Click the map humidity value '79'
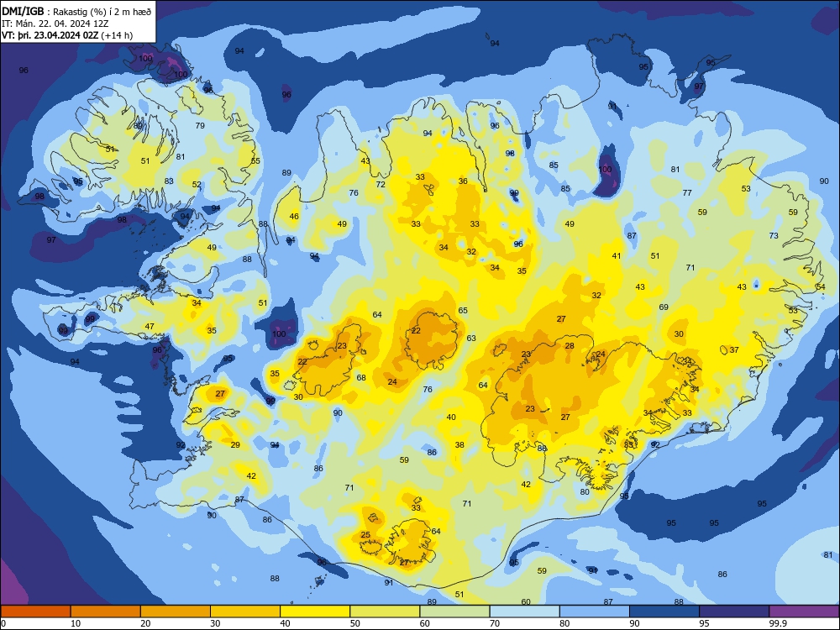This screenshot has width=840, height=630. 200,126
